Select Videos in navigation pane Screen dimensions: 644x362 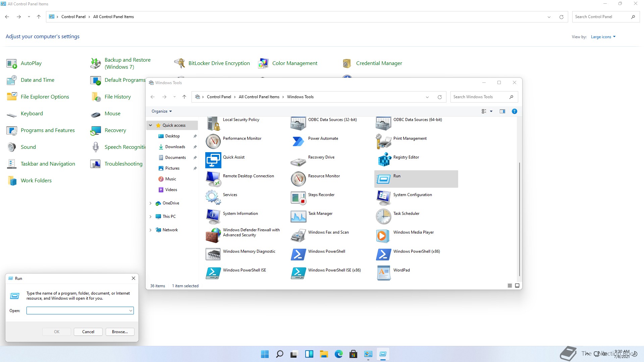(x=171, y=190)
